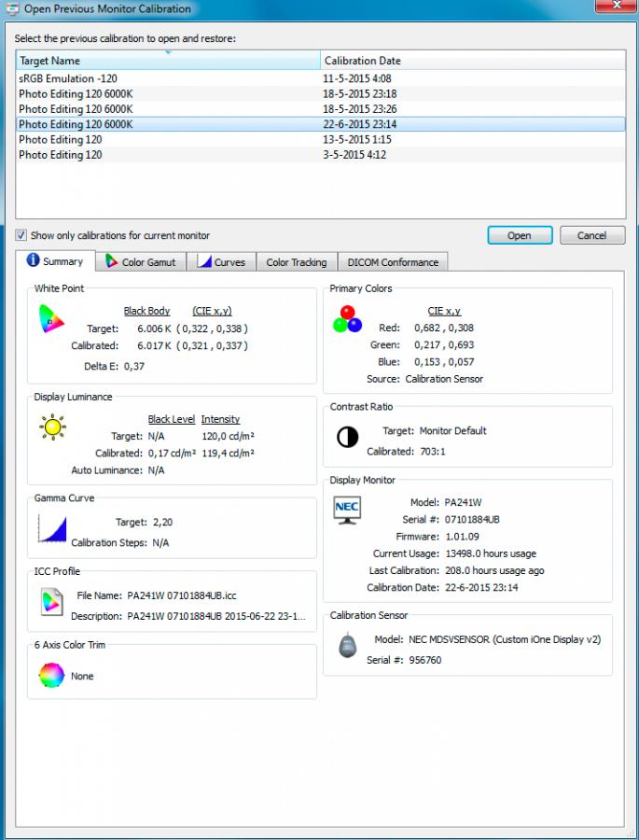This screenshot has width=639, height=840.
Task: Click the Color Gamut tab triangle icon
Action: [111, 261]
